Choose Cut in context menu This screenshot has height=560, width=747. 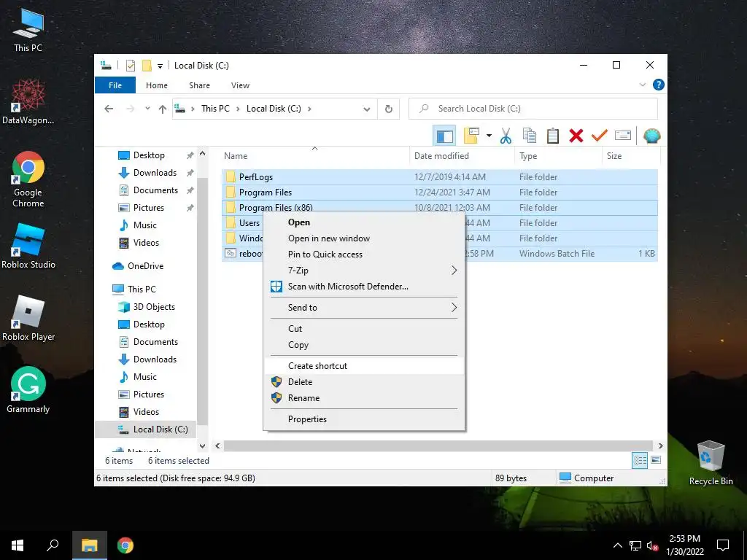pyautogui.click(x=364, y=329)
